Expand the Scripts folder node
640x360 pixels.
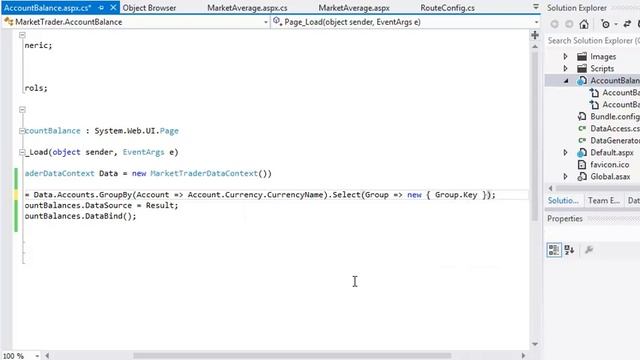coord(565,68)
